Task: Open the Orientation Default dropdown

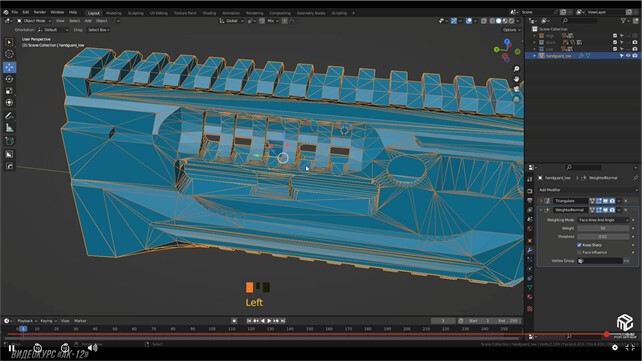Action: pos(53,30)
